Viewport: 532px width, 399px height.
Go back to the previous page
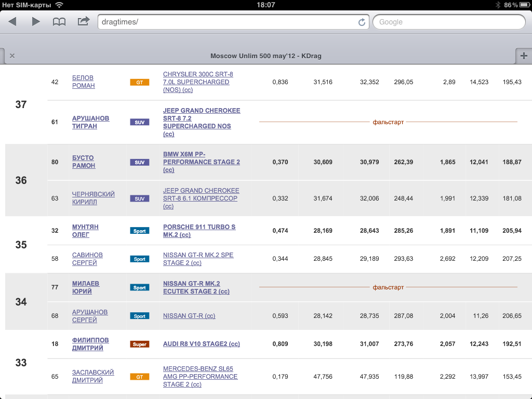pos(12,22)
